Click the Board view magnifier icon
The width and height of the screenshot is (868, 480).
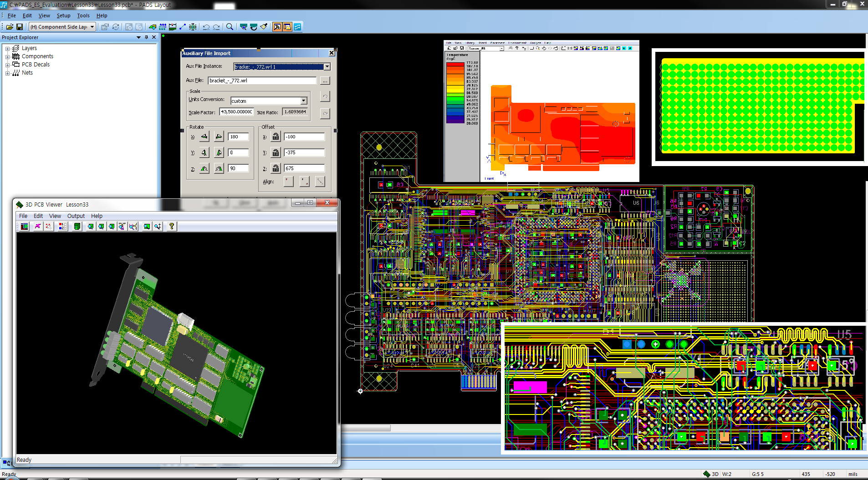tap(244, 27)
